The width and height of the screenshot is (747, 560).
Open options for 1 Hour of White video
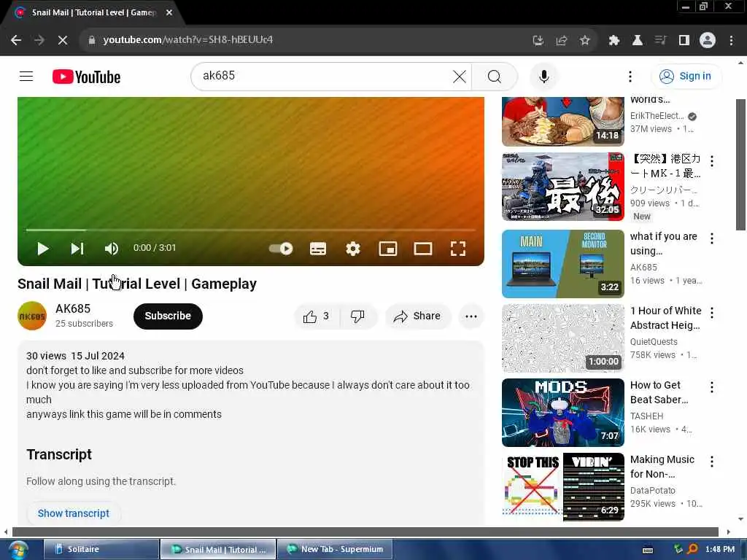click(x=712, y=312)
